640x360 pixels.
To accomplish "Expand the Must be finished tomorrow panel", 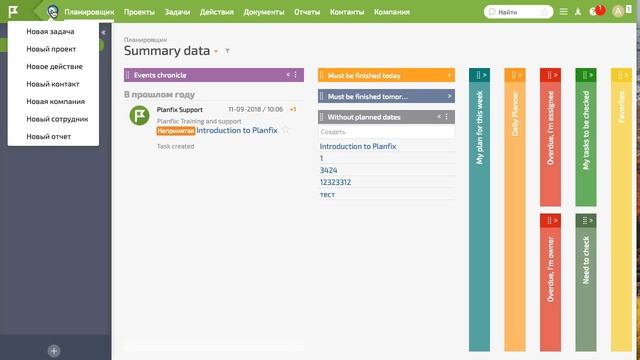I will click(449, 96).
